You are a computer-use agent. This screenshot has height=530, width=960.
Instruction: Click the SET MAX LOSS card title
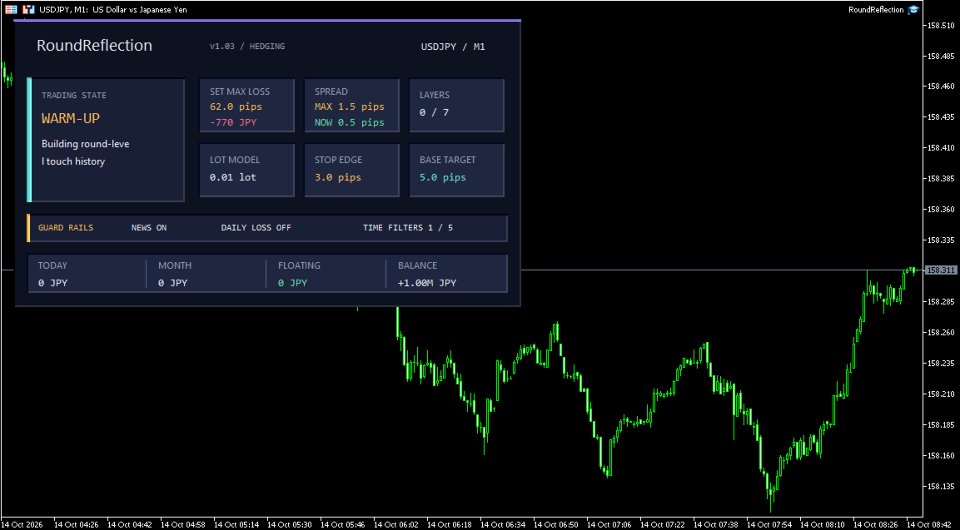point(239,91)
